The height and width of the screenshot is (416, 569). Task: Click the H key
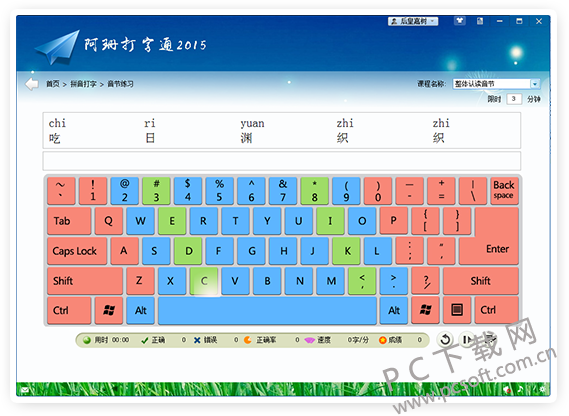coord(283,251)
